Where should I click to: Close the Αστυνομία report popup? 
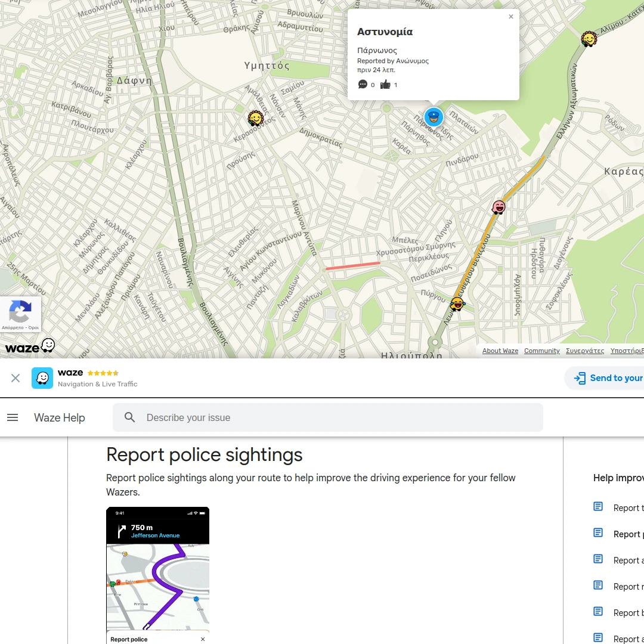tap(510, 16)
